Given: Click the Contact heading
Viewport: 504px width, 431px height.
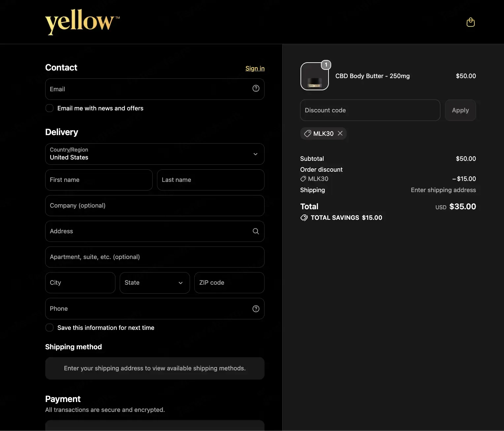Looking at the screenshot, I should (61, 68).
